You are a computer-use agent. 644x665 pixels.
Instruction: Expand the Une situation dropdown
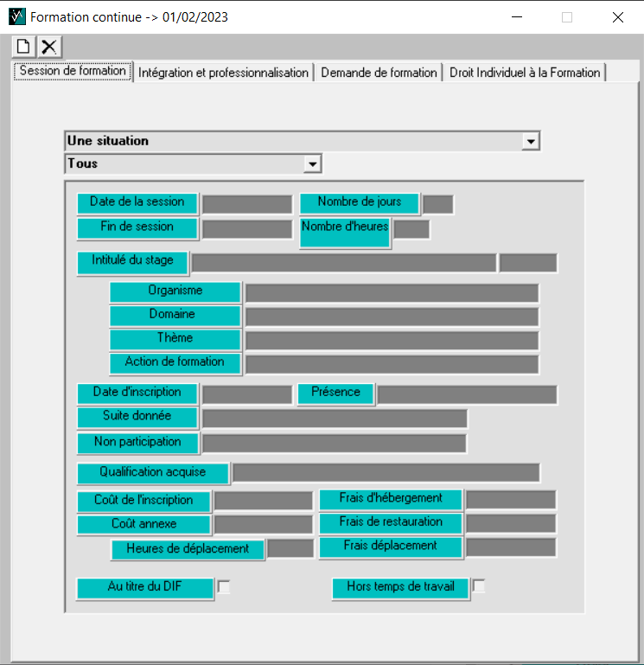coord(531,141)
